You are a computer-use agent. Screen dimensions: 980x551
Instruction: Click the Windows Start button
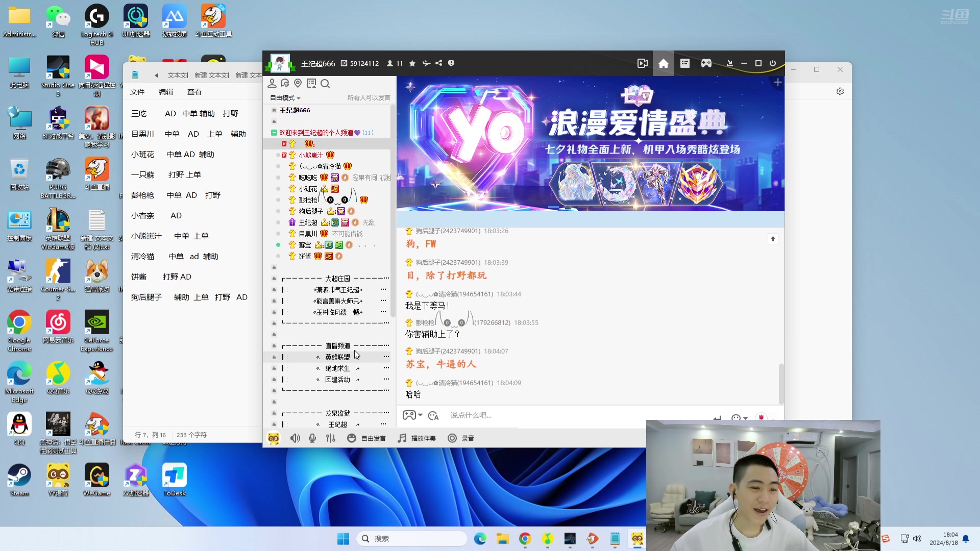coord(344,539)
